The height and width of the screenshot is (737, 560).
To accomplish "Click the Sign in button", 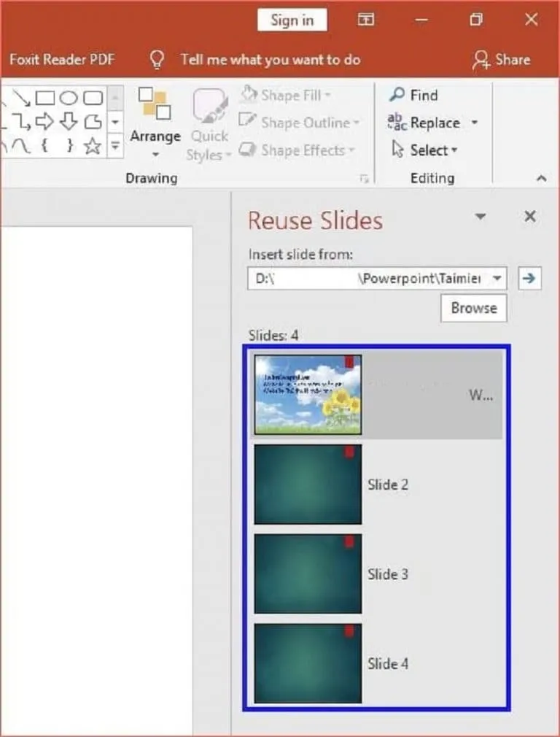I will point(292,20).
